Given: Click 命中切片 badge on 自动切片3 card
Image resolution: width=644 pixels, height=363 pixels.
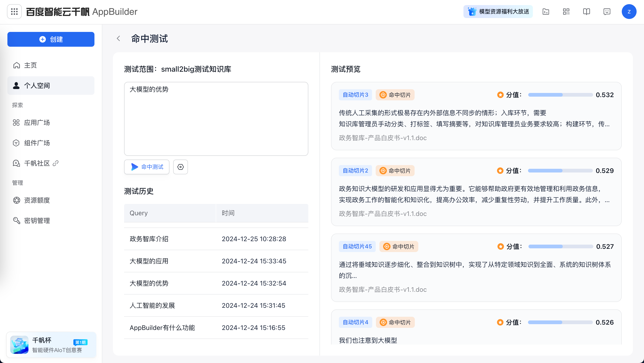Looking at the screenshot, I should pos(395,95).
